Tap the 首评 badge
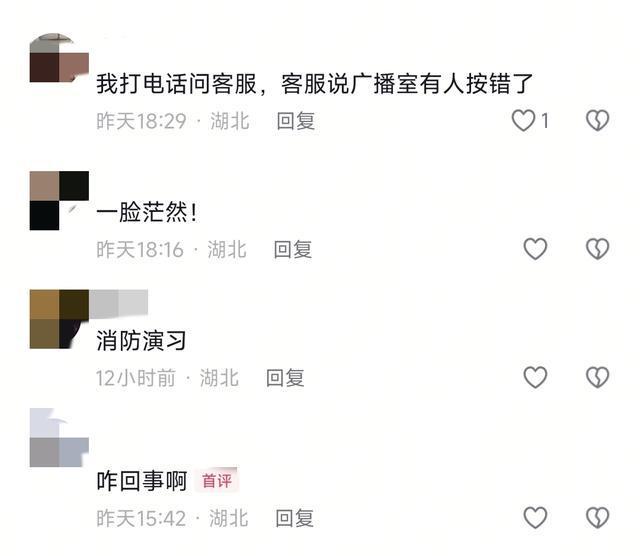The height and width of the screenshot is (556, 640). pos(217,480)
